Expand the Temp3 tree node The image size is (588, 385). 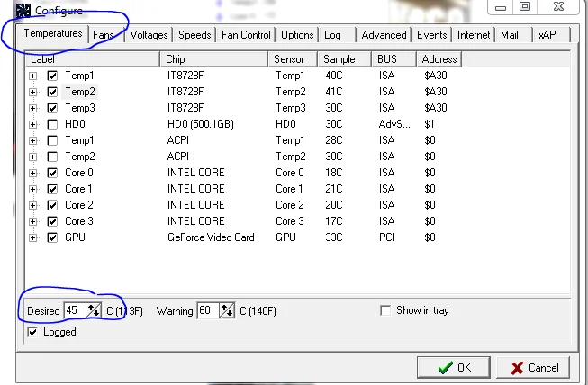pyautogui.click(x=32, y=108)
